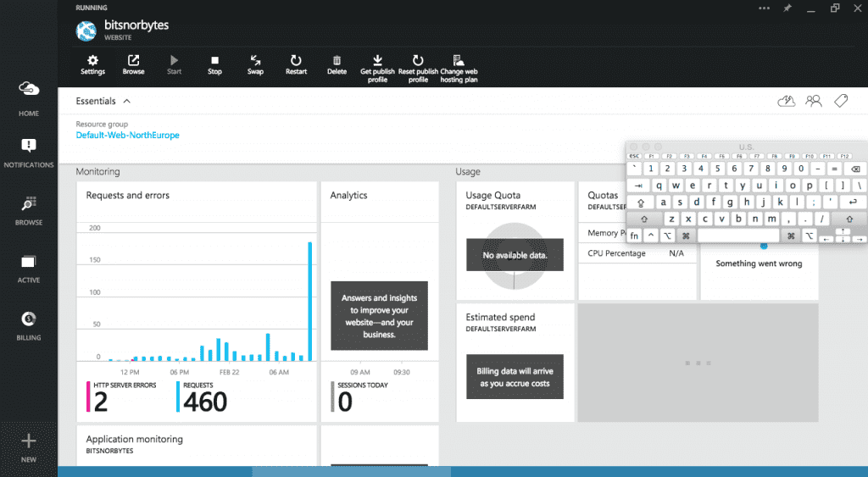Reset the publish profile
The height and width of the screenshot is (477, 868).
418,69
